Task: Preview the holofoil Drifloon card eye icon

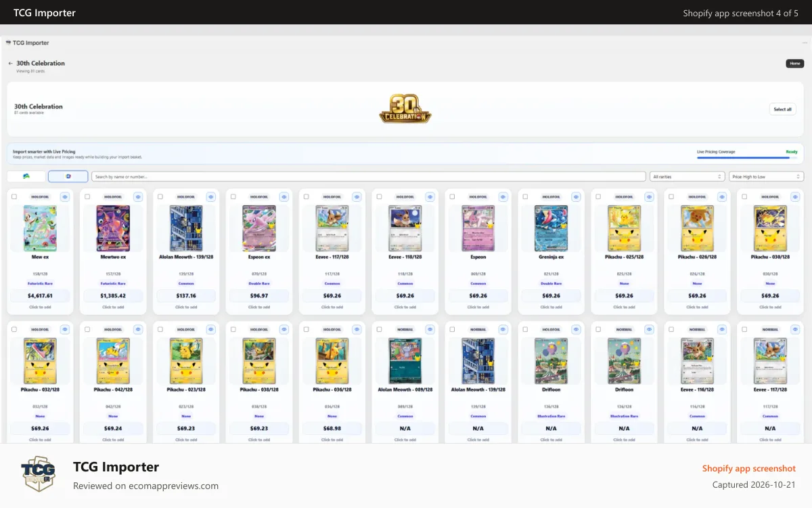Action: (x=577, y=329)
